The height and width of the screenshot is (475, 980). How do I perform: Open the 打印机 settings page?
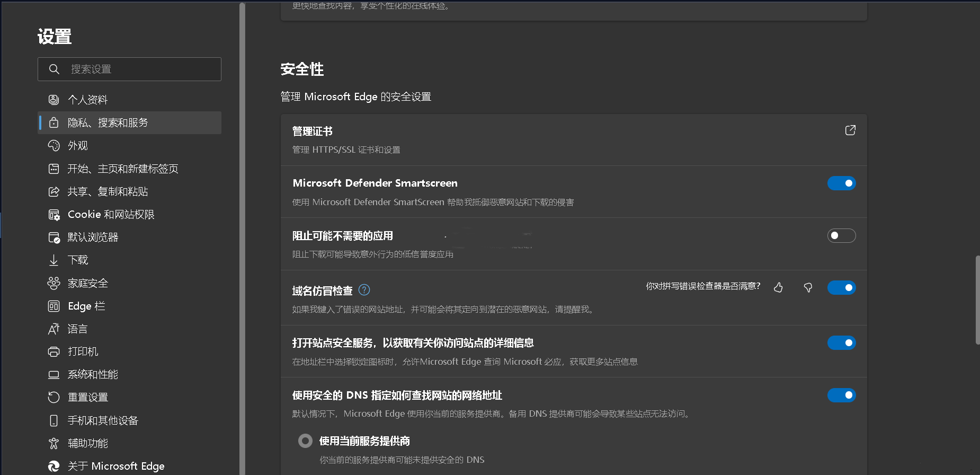(129, 351)
